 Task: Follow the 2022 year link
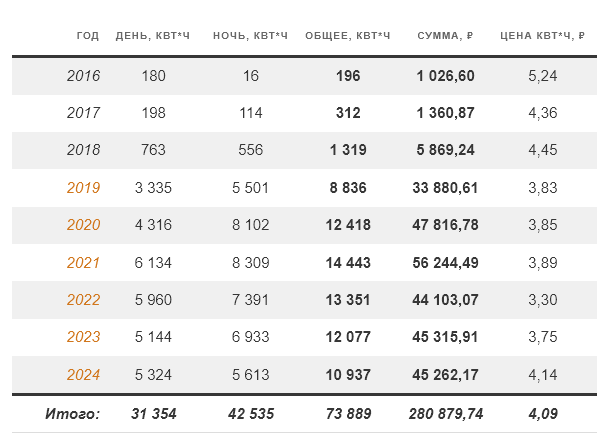click(83, 300)
